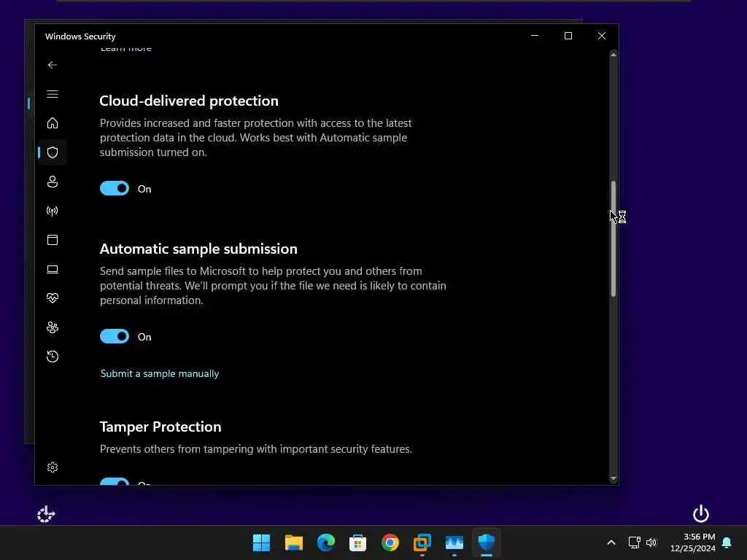This screenshot has height=560, width=747.
Task: Click the Automatic sample submission heading
Action: pos(198,249)
